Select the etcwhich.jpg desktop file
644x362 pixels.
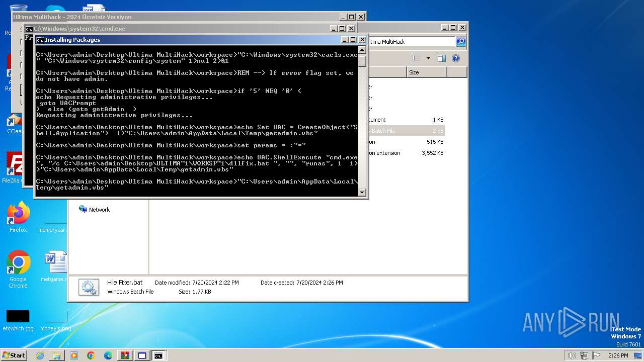pos(18,321)
